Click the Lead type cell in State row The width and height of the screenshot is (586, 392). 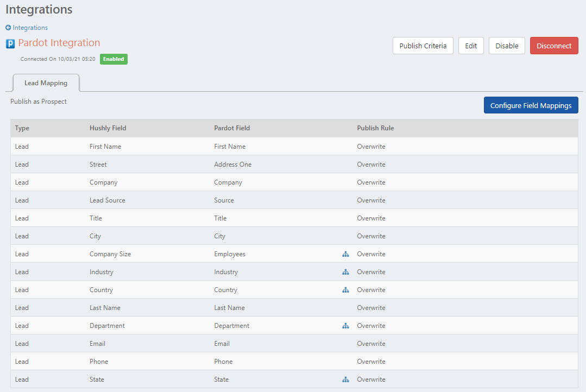pos(22,380)
